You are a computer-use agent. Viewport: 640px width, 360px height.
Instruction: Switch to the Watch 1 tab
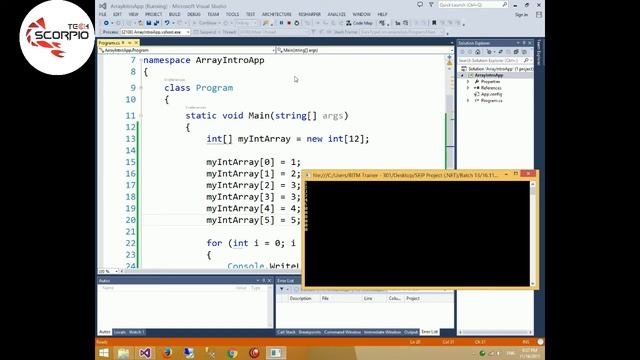click(136, 332)
